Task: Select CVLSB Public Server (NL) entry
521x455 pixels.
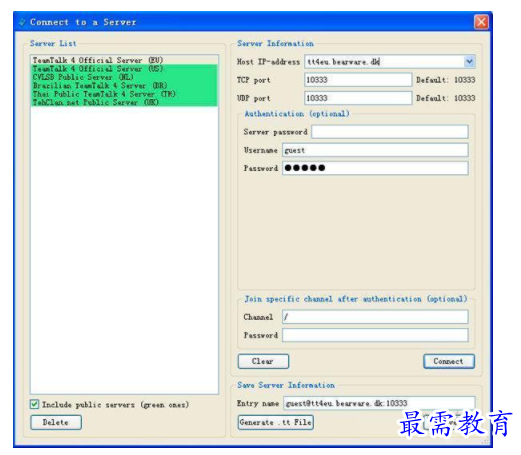Action: (x=124, y=77)
